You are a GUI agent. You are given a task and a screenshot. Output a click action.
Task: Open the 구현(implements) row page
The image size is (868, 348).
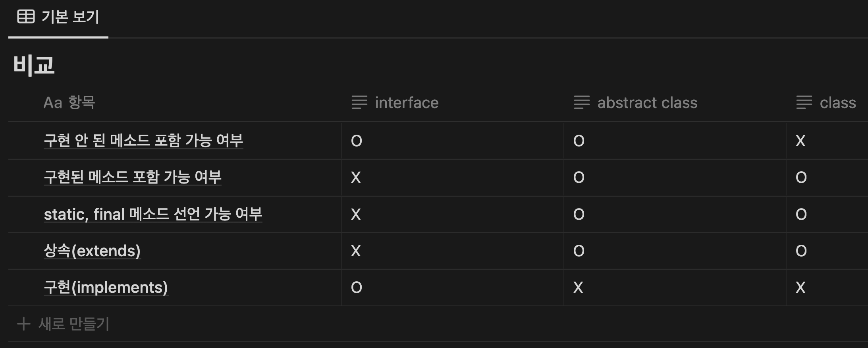106,287
